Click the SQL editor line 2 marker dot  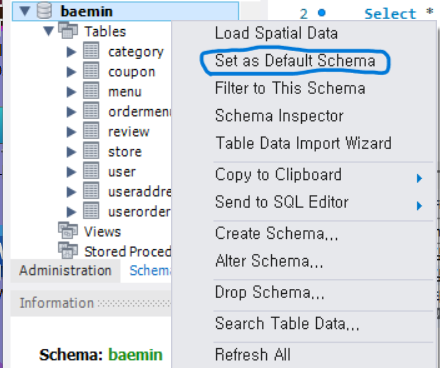[x=322, y=13]
